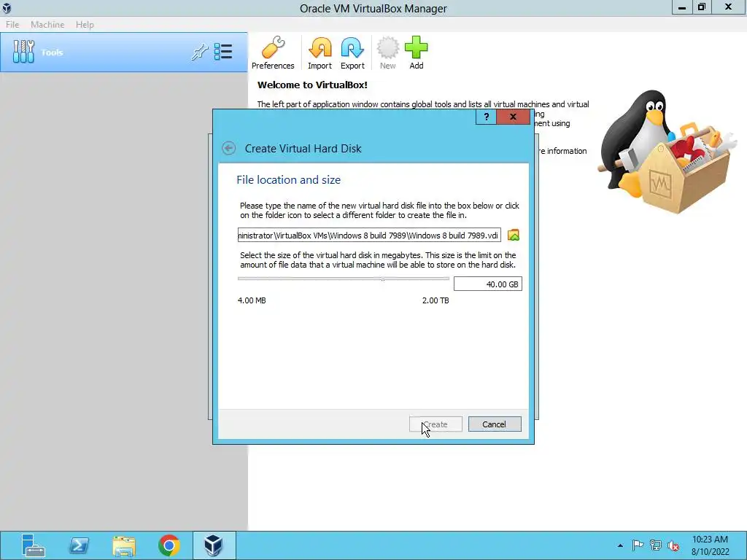
Task: Open Google Chrome from the taskbar
Action: 169,545
